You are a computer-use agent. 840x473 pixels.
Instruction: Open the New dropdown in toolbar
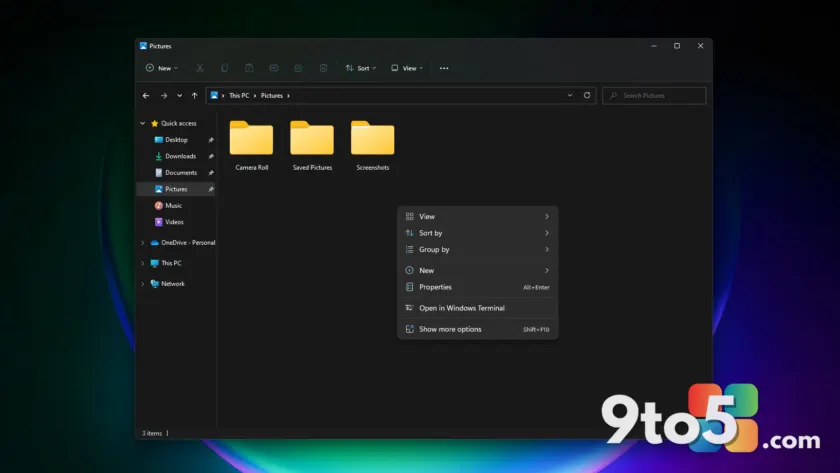click(x=162, y=68)
